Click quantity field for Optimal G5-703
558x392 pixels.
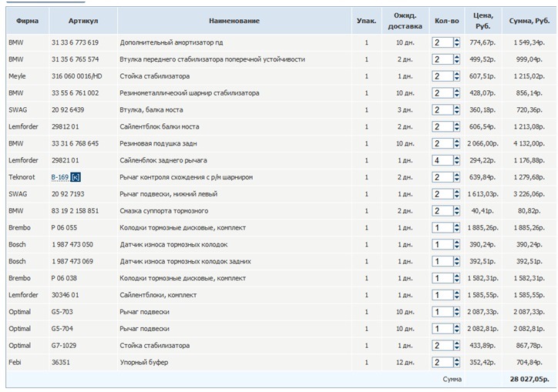pos(442,311)
